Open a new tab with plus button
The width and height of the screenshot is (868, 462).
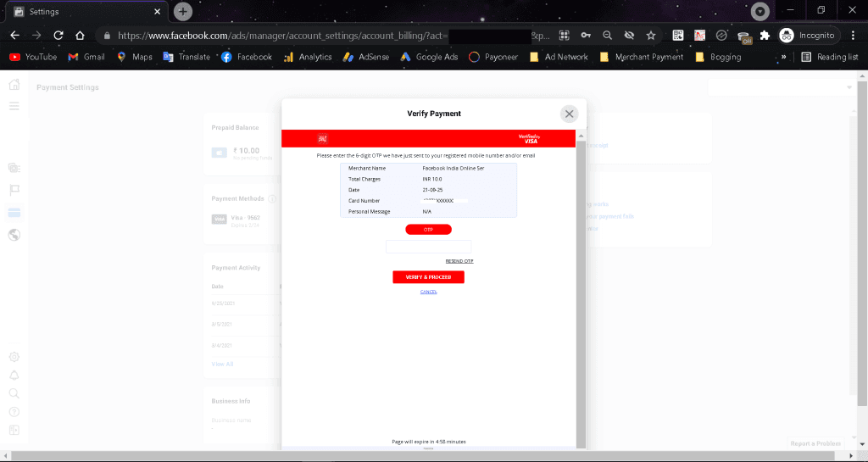[183, 12]
